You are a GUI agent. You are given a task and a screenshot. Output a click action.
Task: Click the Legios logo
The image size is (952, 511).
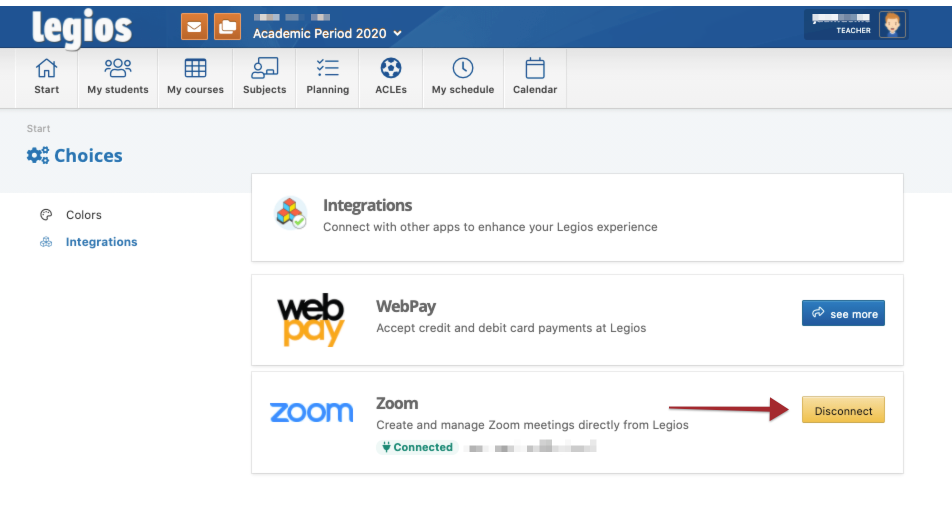pos(82,27)
